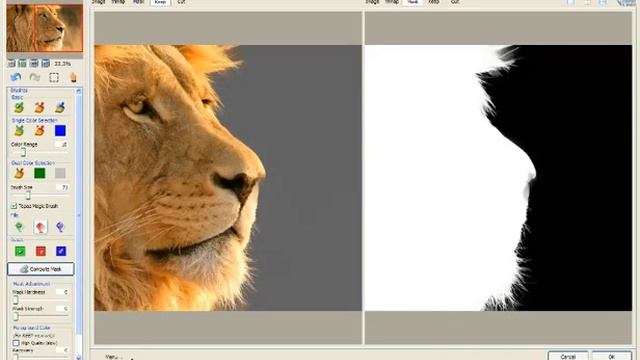640x360 pixels.
Task: Open the gray Dual Color swatch
Action: pos(60,173)
